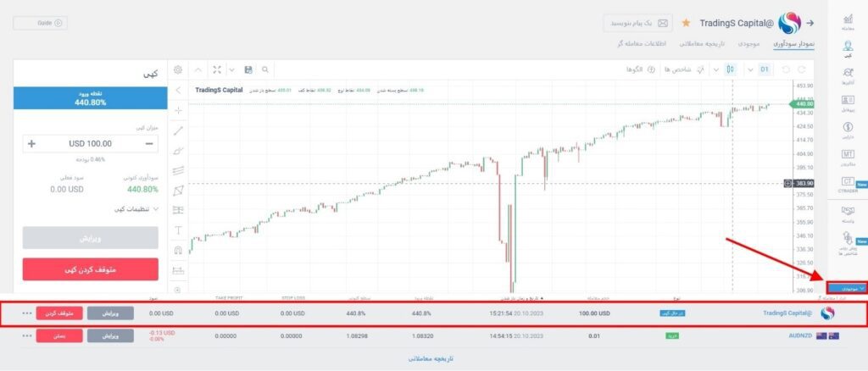Viewport: 868px width, 371px height.
Task: Select the text annotation tool
Action: coord(178,230)
